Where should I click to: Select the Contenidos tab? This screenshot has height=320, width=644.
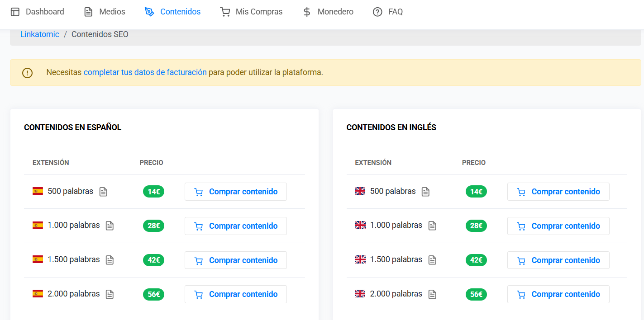pyautogui.click(x=180, y=12)
